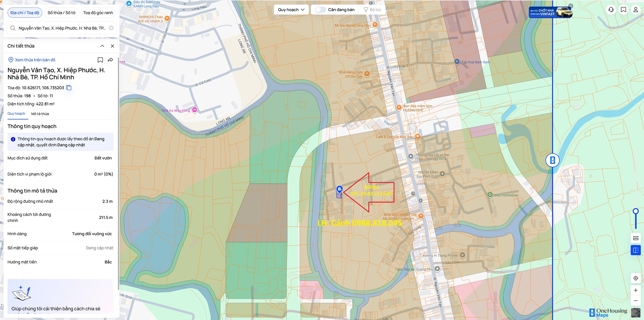This screenshot has height=320, width=644.
Task: Switch to 'Mô tả thửa' tab
Action: [x=40, y=114]
